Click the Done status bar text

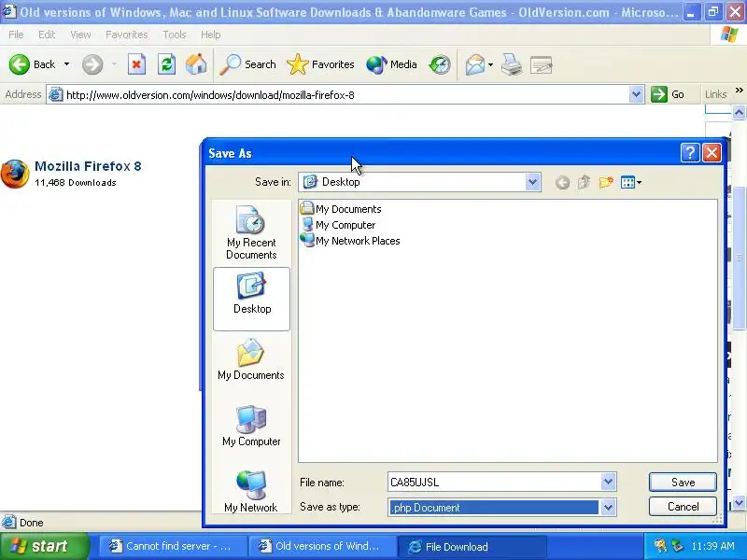click(31, 523)
